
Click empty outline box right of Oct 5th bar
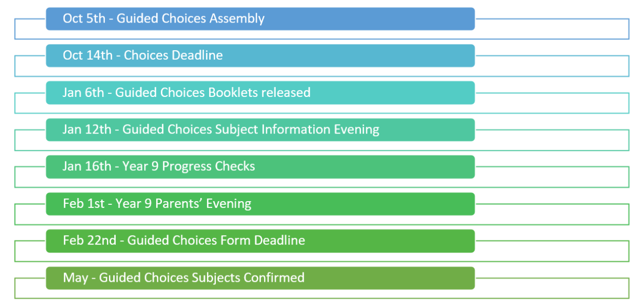552,29
